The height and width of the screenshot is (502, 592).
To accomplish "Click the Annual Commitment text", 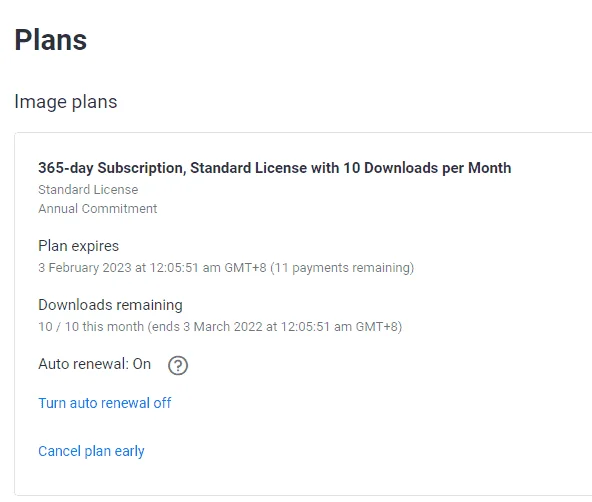I will click(97, 208).
